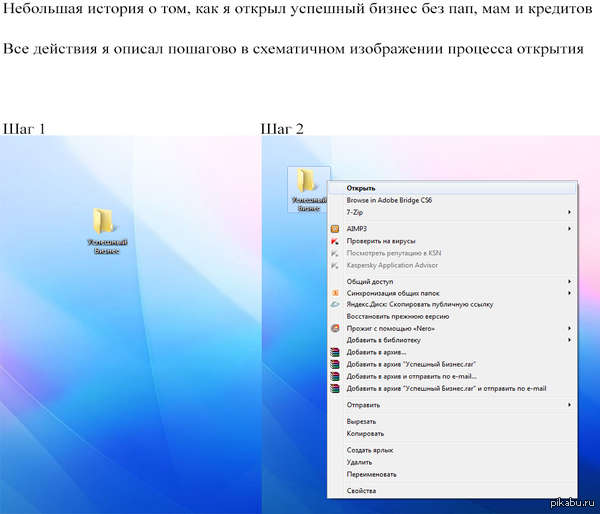Select Browse in Adobe Bridge CS6
Viewport: 600px width, 514px height.
[452, 200]
